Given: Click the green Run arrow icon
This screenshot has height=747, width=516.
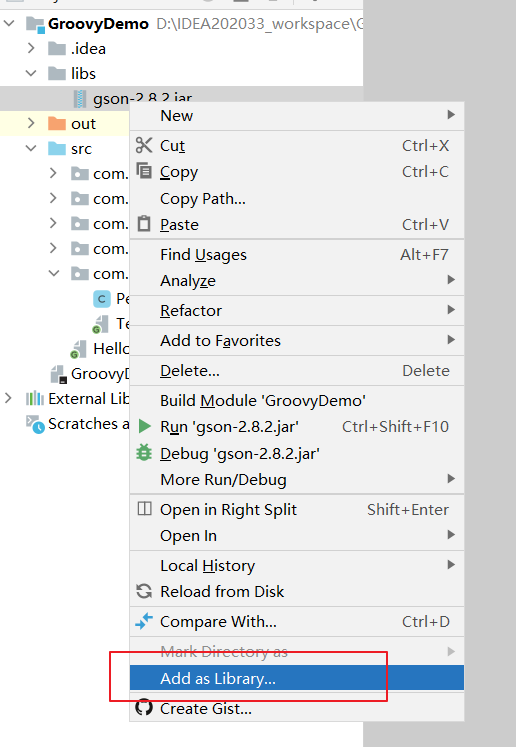Looking at the screenshot, I should click(x=144, y=426).
